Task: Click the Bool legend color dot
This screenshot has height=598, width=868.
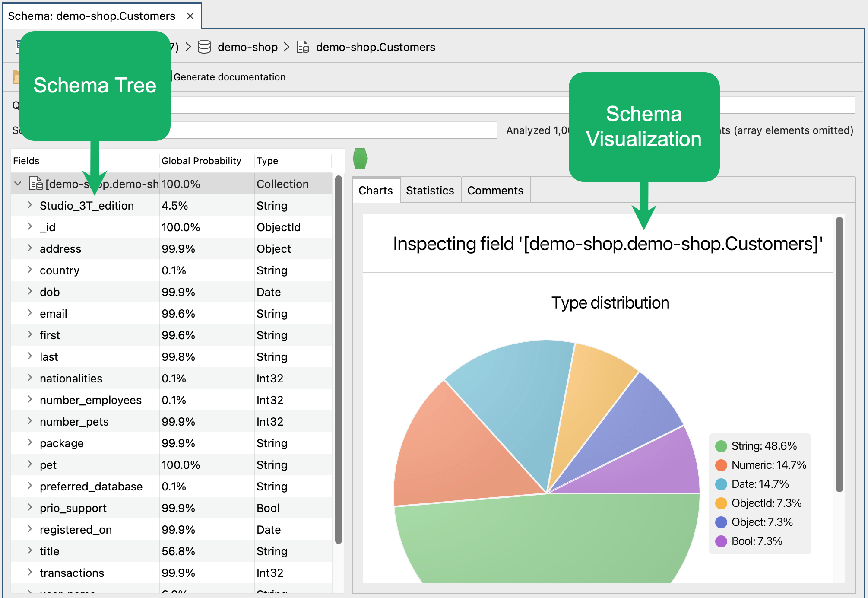Action: click(721, 541)
